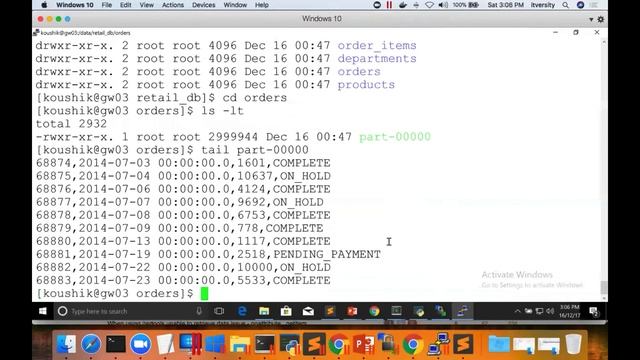Open PowerPoint from the Dock
640x360 pixels.
pyautogui.click(x=364, y=344)
